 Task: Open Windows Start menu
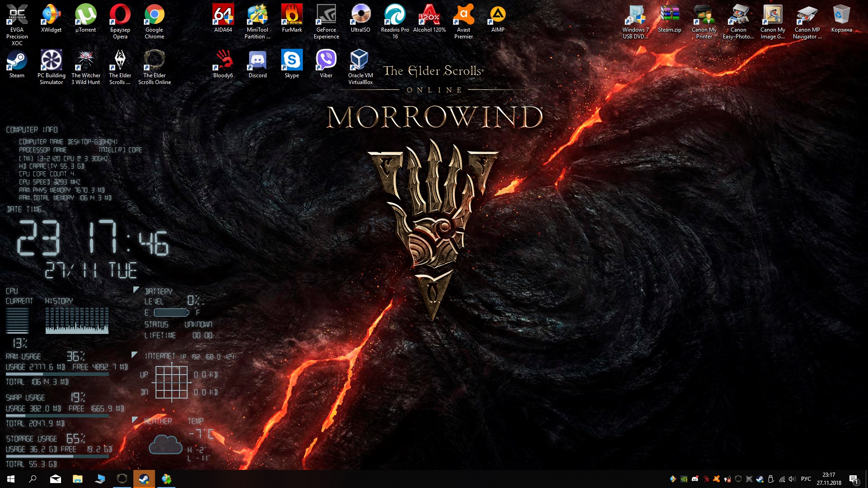pos(11,479)
